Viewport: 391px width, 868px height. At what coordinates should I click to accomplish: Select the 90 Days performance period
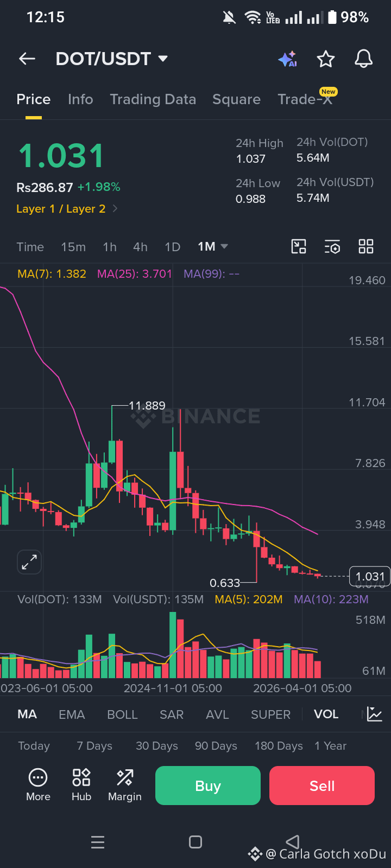216,746
